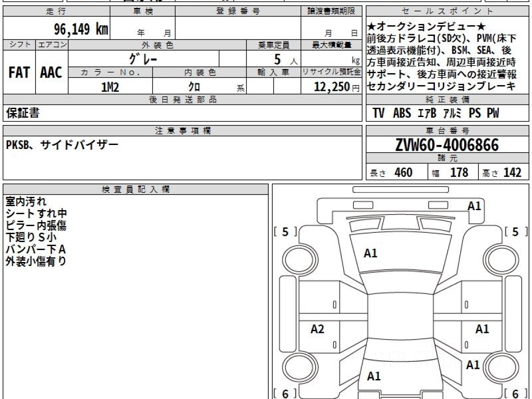
Task: Select the height value 高さ 142
Action: tap(503, 172)
